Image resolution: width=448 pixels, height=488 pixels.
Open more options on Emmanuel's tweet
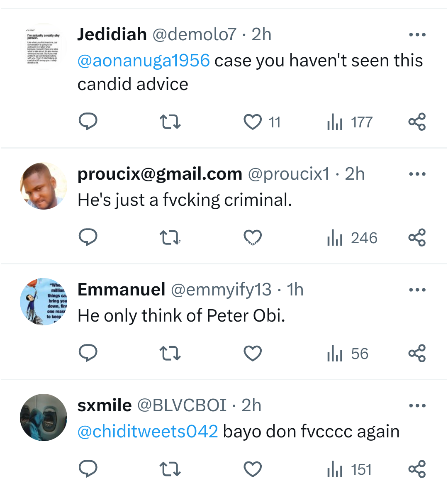[x=417, y=290]
